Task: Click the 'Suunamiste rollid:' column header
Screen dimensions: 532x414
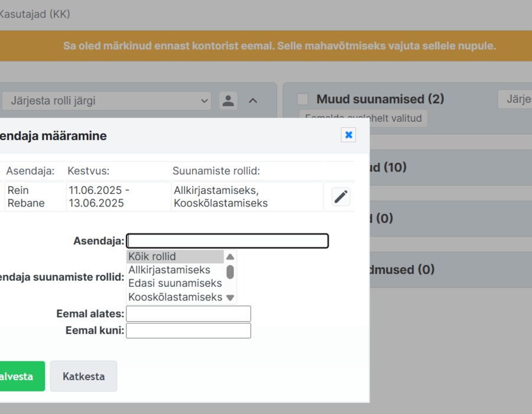Action: coord(216,171)
